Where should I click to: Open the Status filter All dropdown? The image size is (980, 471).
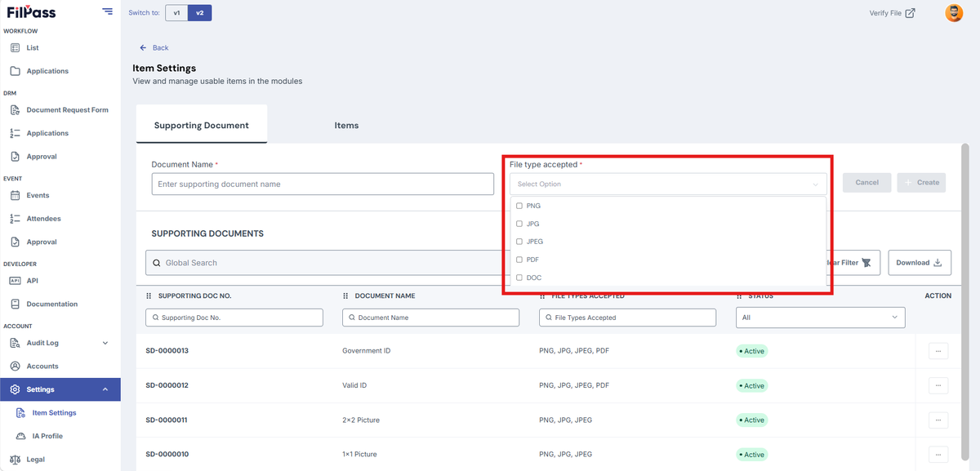coord(820,318)
